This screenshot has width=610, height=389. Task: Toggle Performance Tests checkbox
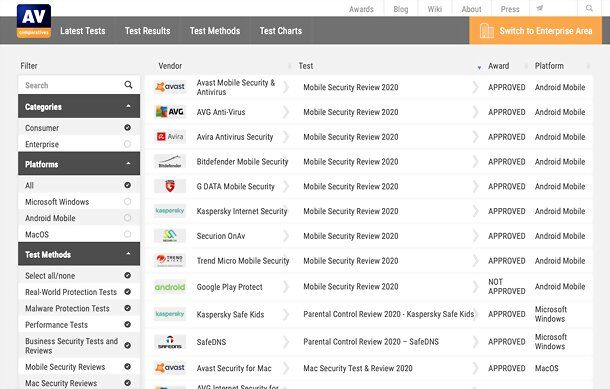click(x=127, y=324)
